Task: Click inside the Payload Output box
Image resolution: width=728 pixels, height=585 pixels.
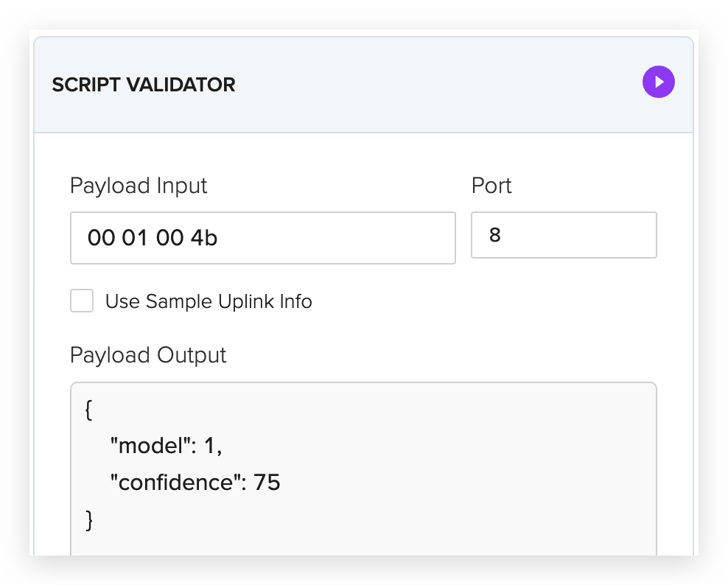Action: point(363,469)
